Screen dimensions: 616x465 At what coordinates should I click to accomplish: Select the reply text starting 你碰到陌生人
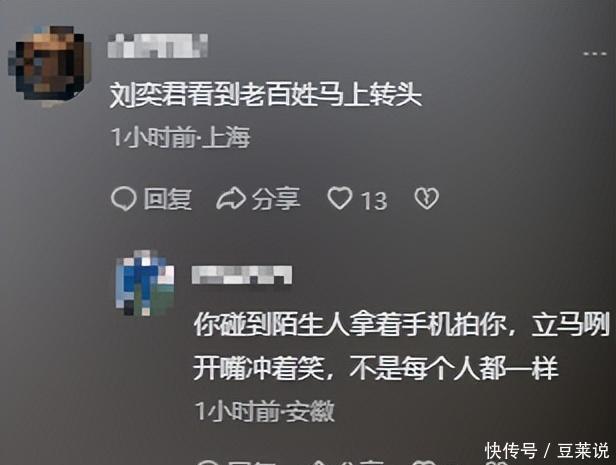point(401,347)
